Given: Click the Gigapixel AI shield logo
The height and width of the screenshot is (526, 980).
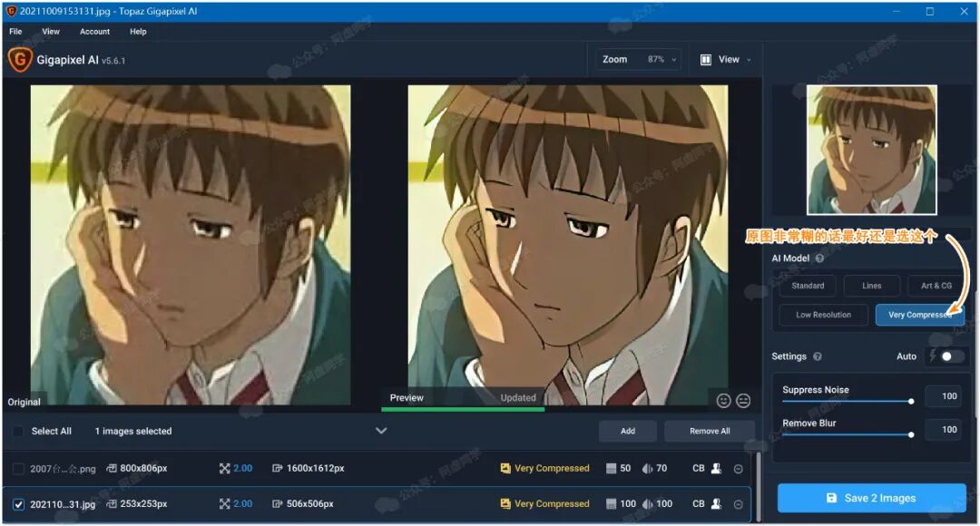Looking at the screenshot, I should tap(20, 60).
